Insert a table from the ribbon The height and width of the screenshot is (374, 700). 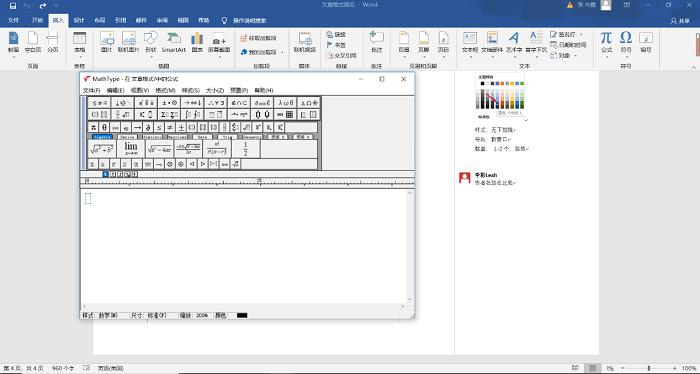(x=79, y=42)
